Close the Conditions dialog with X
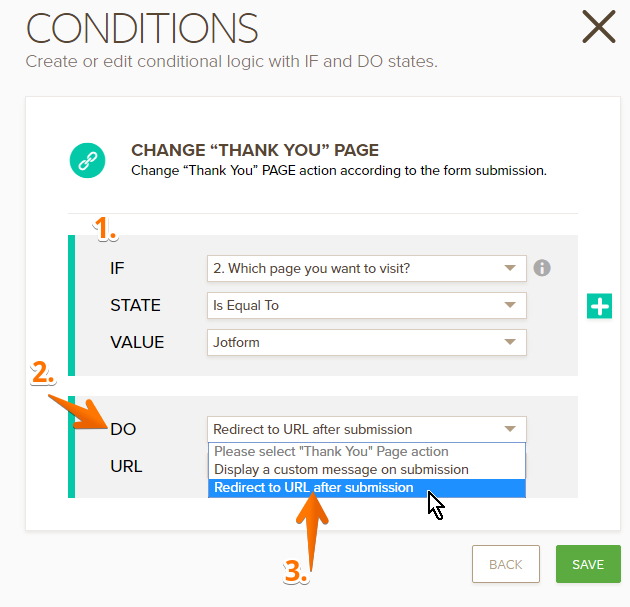 coord(598,27)
